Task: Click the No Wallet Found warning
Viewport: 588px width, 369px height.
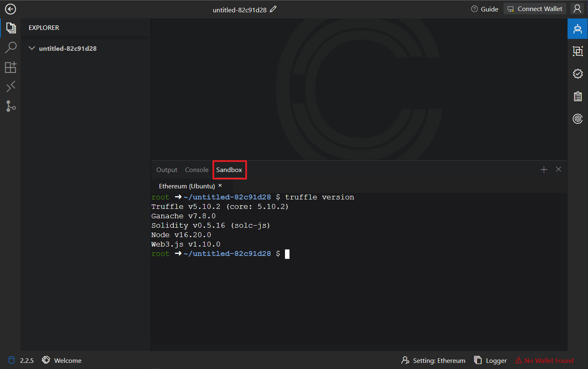Action: pos(545,360)
